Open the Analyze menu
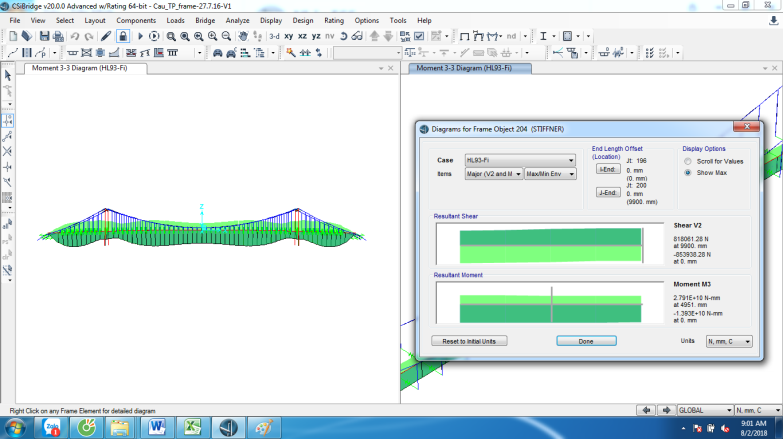The width and height of the screenshot is (783, 439). click(237, 20)
